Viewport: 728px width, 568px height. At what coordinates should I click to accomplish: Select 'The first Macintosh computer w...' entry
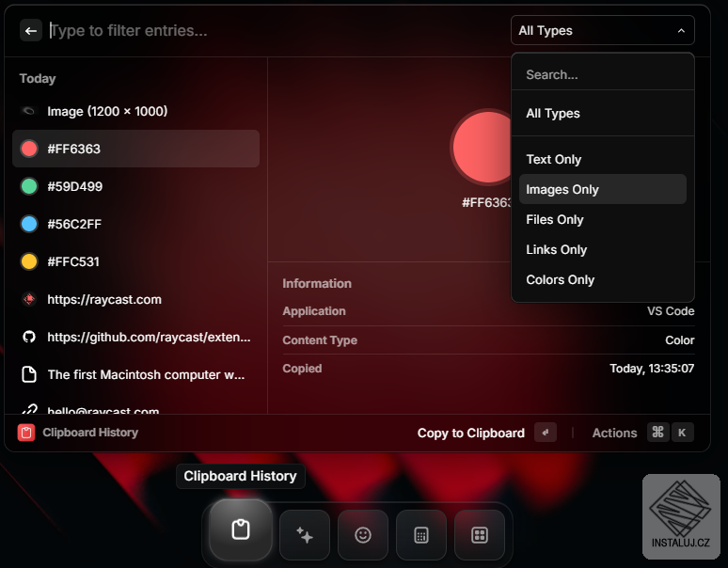pos(135,374)
